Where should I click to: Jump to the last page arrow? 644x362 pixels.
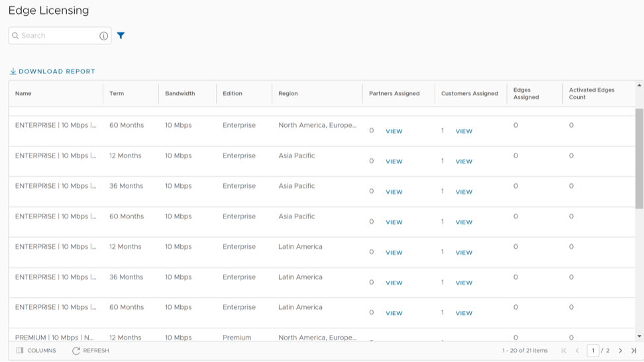click(633, 351)
